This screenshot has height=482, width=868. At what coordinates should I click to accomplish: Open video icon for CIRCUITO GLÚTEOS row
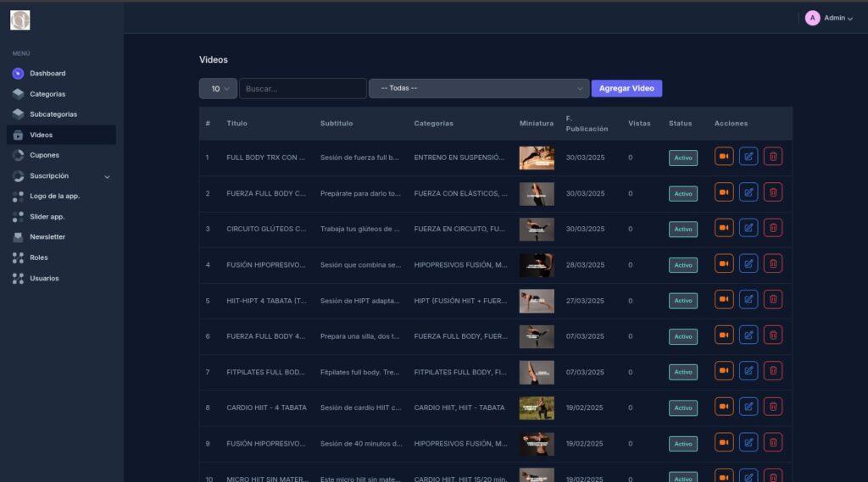(x=724, y=228)
